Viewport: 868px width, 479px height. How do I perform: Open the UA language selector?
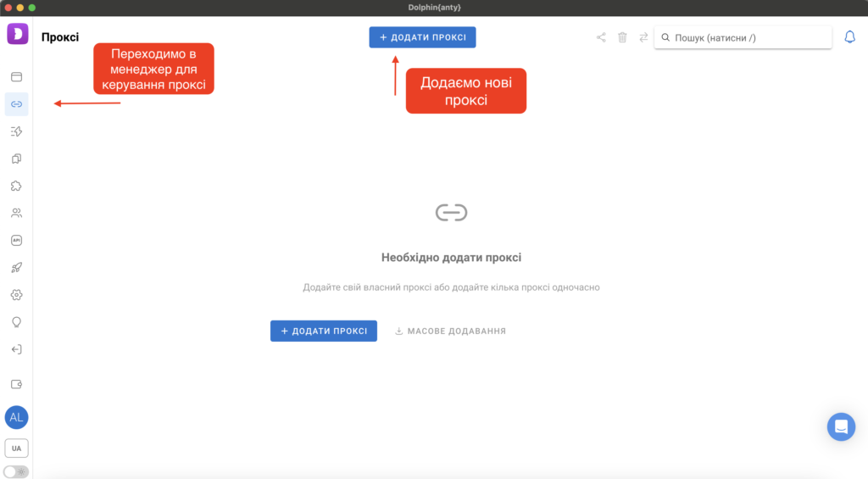tap(16, 448)
